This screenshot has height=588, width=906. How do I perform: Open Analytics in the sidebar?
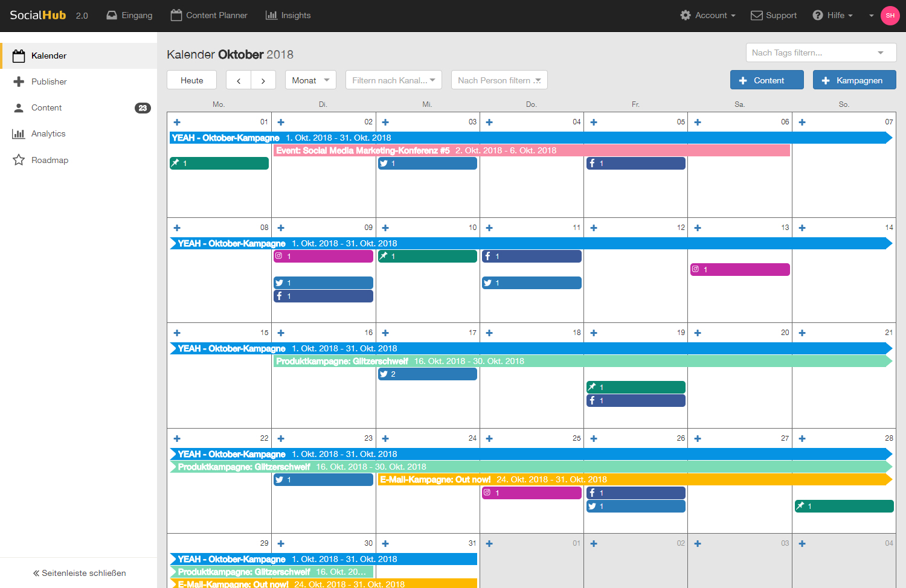click(x=79, y=133)
